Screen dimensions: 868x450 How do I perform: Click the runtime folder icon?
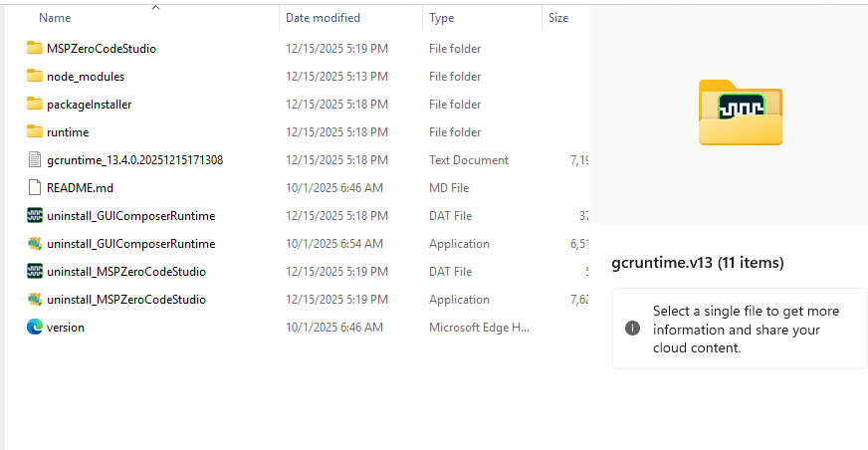(x=35, y=131)
